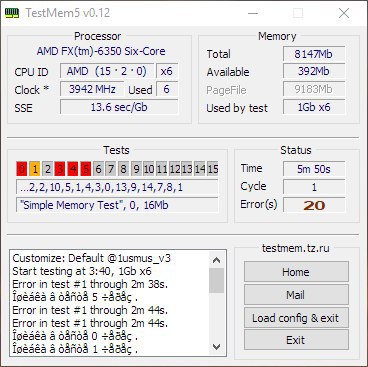Click the test sequence field ...2,2,10,5,1
The height and width of the screenshot is (367, 368).
(117, 187)
